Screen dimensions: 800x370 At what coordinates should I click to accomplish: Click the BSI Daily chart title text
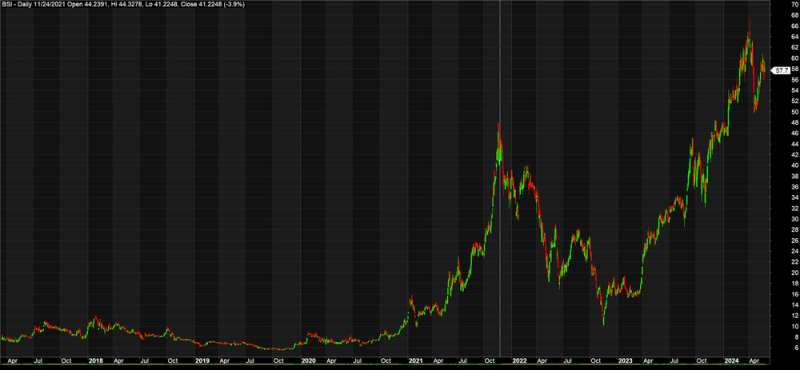click(x=123, y=4)
